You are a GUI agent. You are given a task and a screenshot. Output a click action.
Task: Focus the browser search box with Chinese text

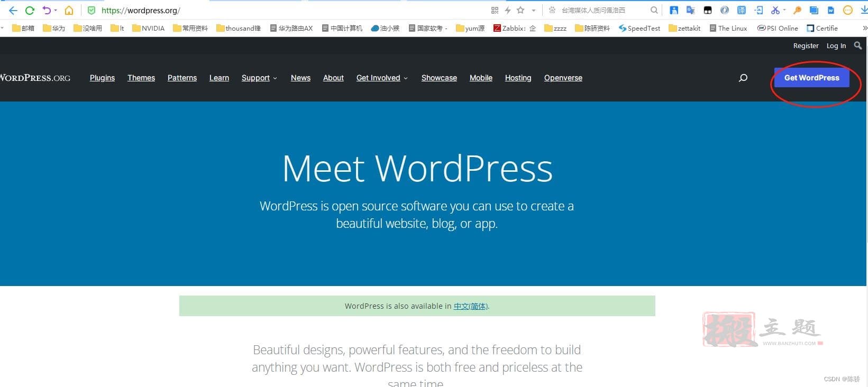pyautogui.click(x=603, y=10)
